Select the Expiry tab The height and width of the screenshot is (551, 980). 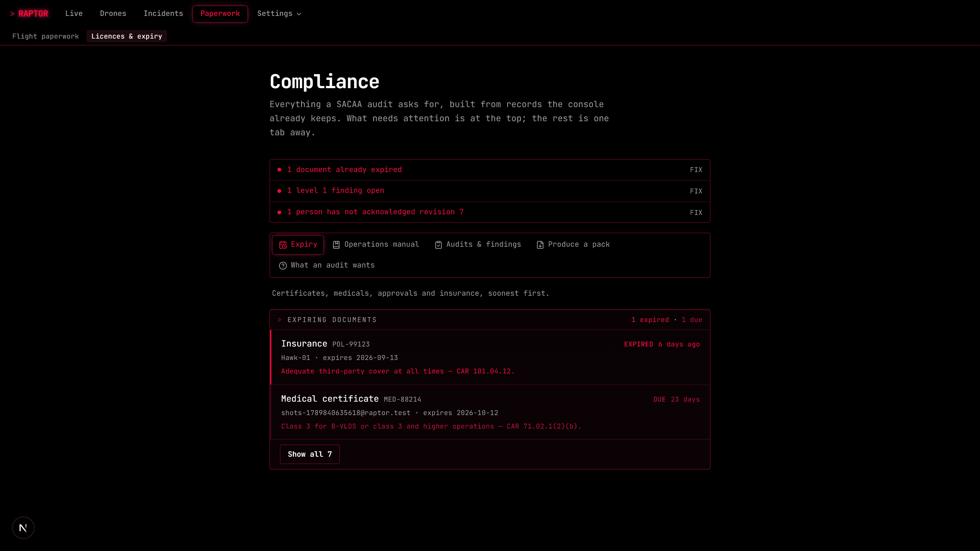(x=298, y=245)
